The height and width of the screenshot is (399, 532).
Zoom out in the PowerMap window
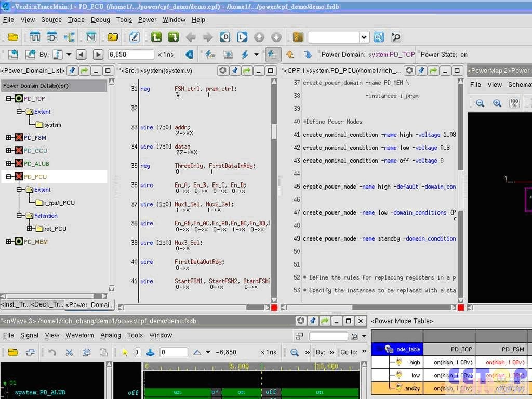pos(480,103)
